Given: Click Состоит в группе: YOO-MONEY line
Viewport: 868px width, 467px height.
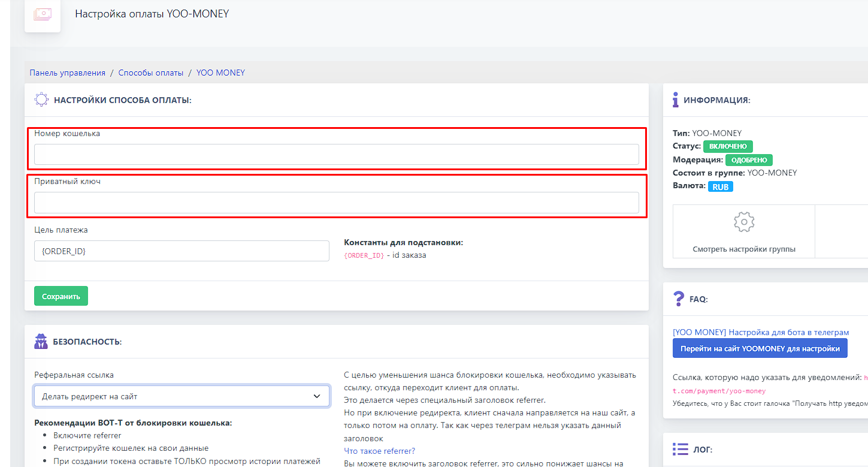Looking at the screenshot, I should pos(735,173).
